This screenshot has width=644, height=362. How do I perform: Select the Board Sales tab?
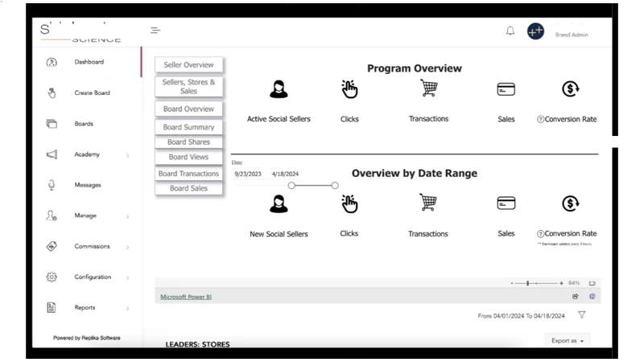pos(188,188)
